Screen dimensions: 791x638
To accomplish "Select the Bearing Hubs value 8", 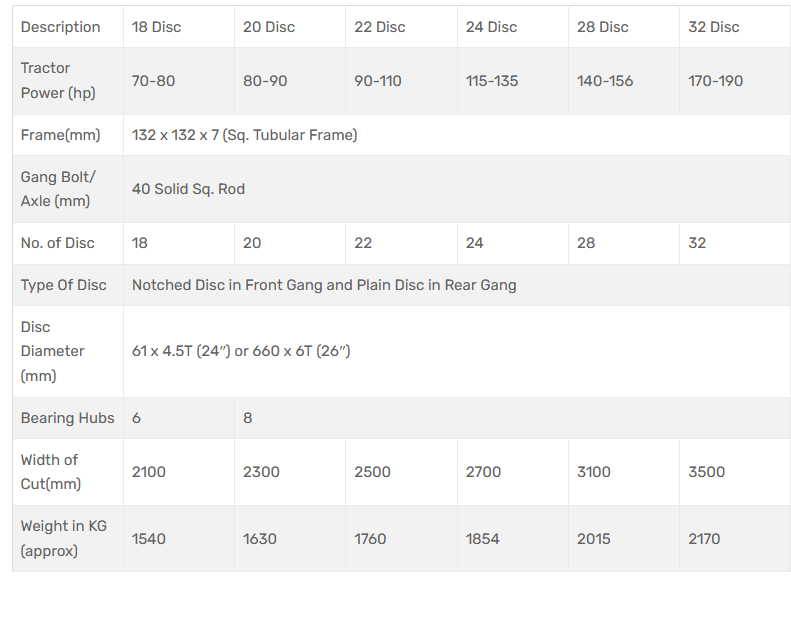I will [248, 418].
